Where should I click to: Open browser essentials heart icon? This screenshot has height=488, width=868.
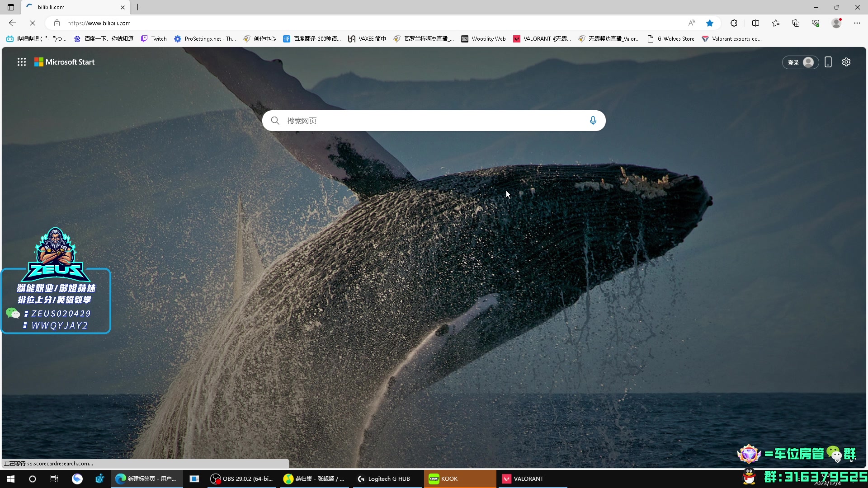click(x=816, y=23)
